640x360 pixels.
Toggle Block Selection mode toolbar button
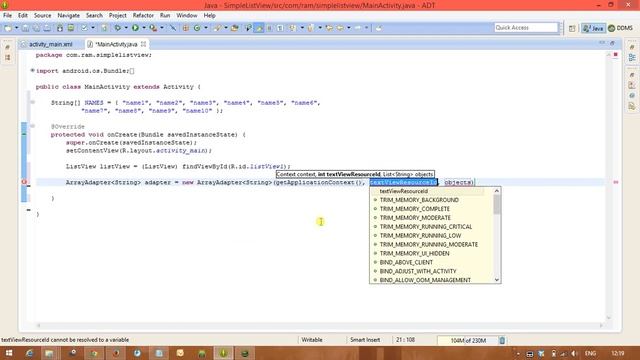[x=269, y=28]
